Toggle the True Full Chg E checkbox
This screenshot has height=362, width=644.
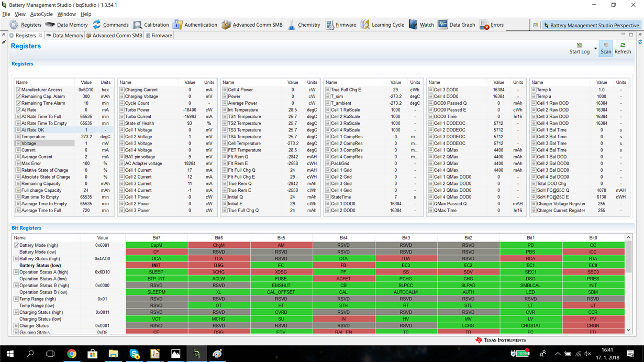(x=328, y=90)
